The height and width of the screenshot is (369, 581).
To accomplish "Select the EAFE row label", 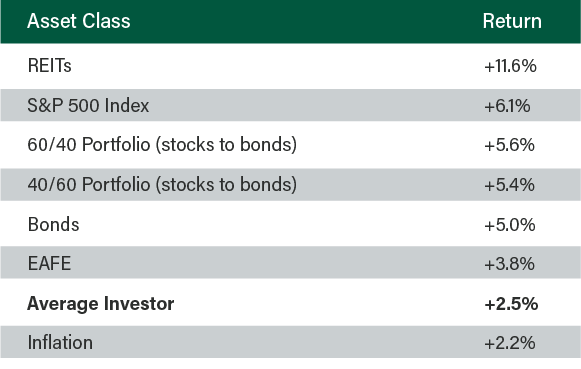I will point(49,264).
